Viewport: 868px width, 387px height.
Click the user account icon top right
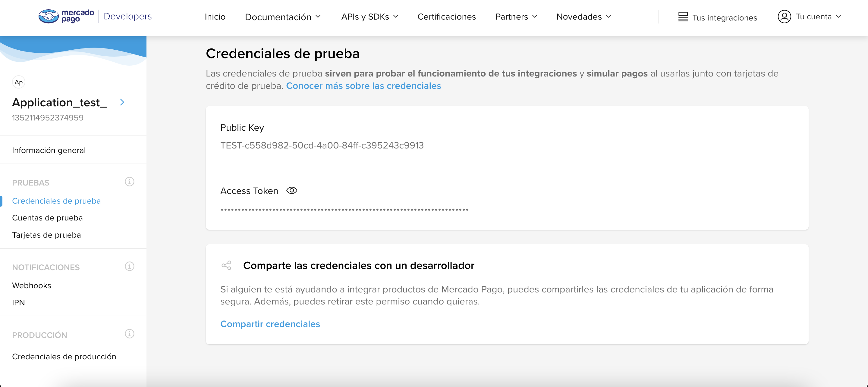tap(784, 17)
